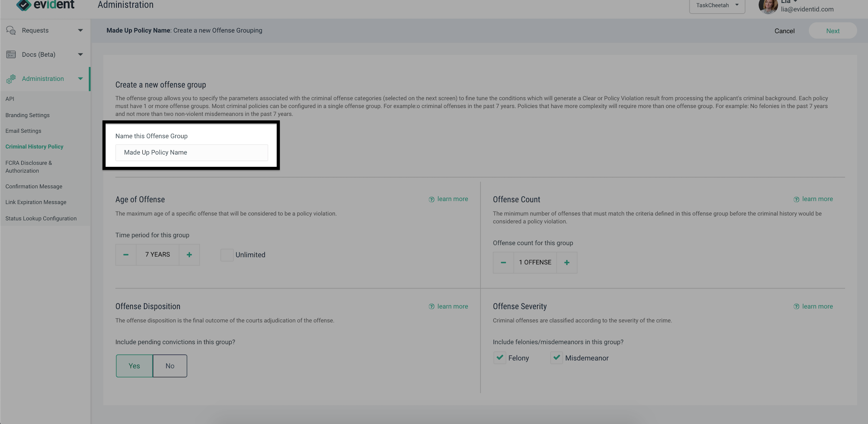Uncheck the Felony checkbox

[500, 358]
